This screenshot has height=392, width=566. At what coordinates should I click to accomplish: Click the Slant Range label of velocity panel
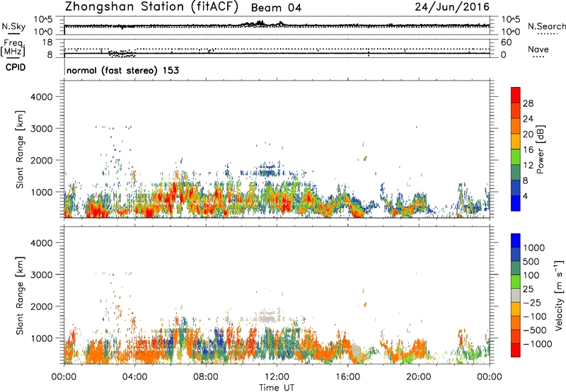pos(20,296)
